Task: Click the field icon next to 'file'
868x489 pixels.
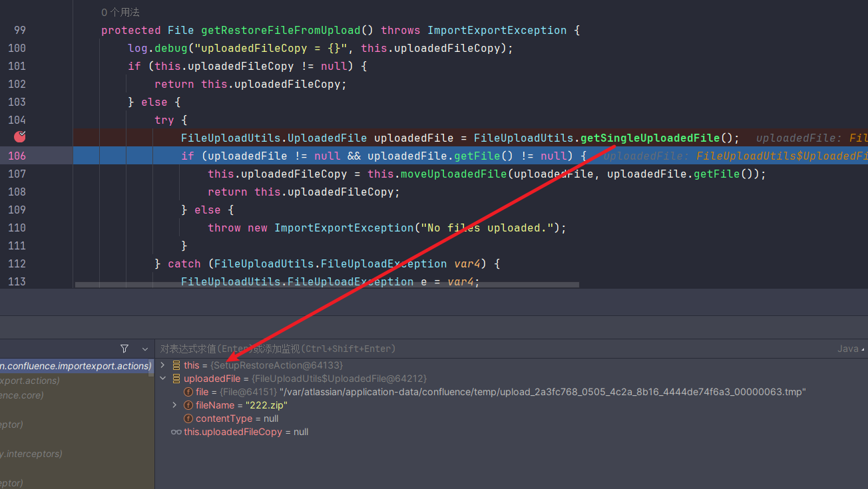Action: (x=188, y=392)
